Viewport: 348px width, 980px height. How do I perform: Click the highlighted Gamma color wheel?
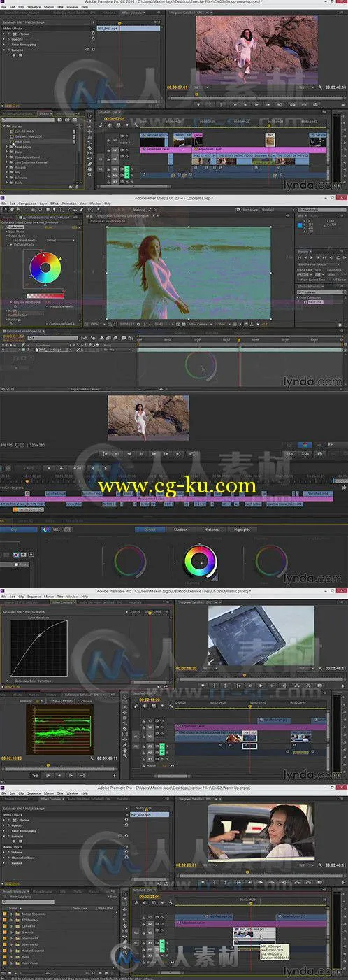198,560
